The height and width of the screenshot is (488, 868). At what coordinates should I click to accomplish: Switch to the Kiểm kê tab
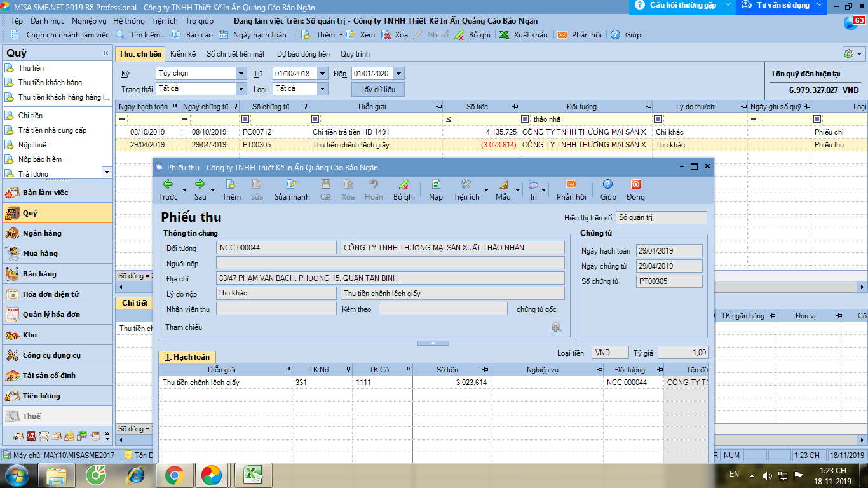point(183,54)
